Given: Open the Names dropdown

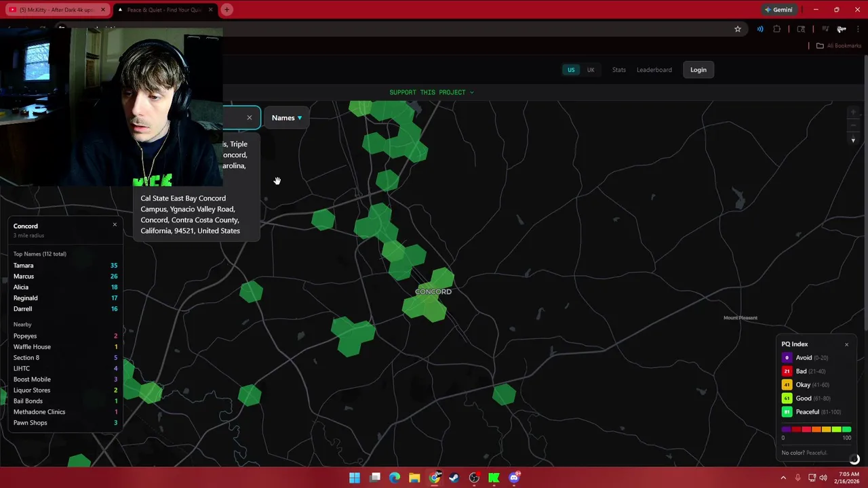Looking at the screenshot, I should tap(287, 118).
